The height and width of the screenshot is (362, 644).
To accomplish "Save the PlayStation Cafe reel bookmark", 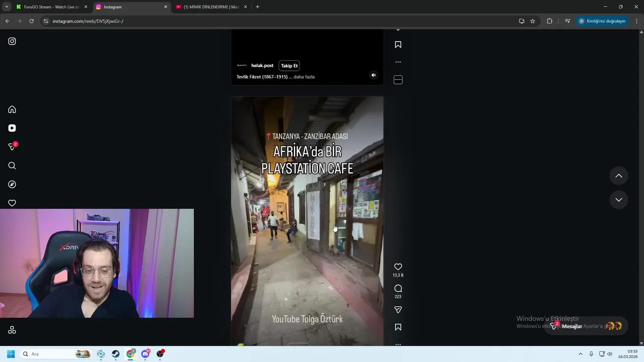I will (x=398, y=327).
